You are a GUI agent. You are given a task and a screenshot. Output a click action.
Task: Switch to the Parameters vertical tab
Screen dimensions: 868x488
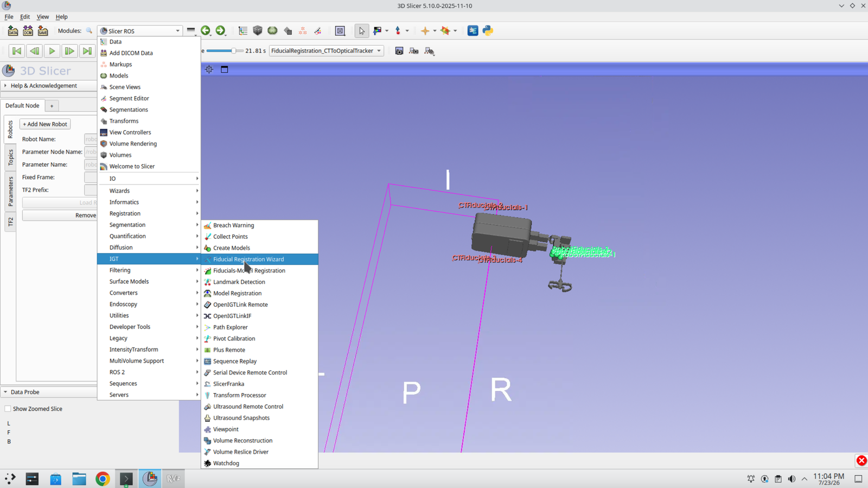pos(10,192)
